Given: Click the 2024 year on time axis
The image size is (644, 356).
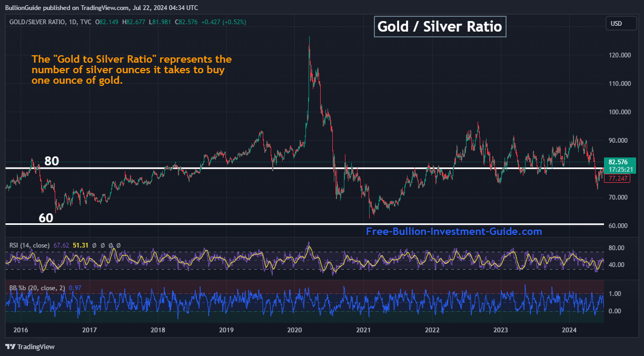Looking at the screenshot, I should point(569,330).
